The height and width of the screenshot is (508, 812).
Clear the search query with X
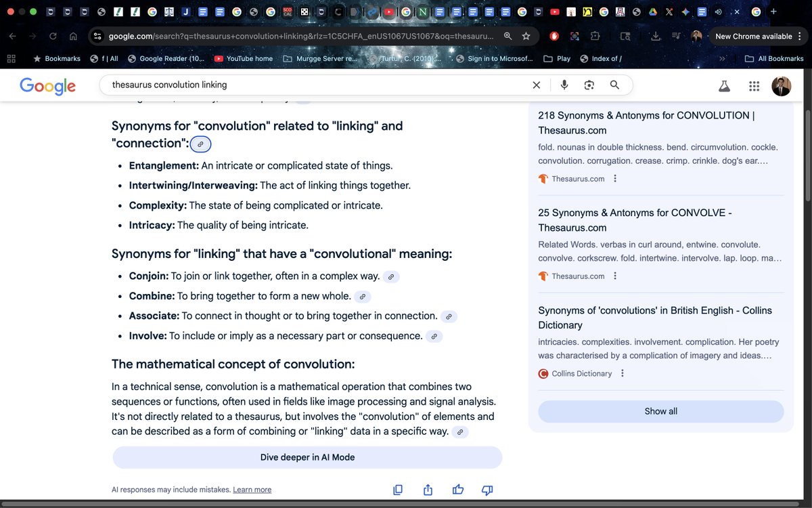point(537,85)
